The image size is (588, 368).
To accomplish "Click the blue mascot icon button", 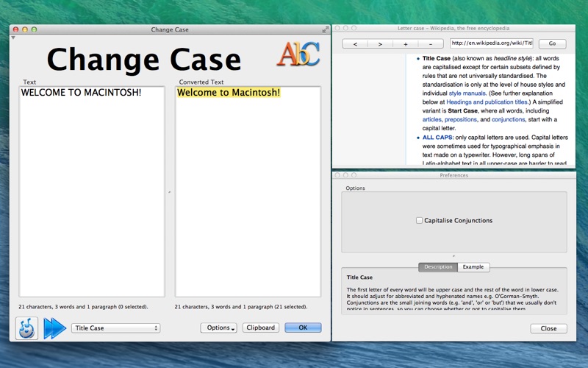I will 26,328.
